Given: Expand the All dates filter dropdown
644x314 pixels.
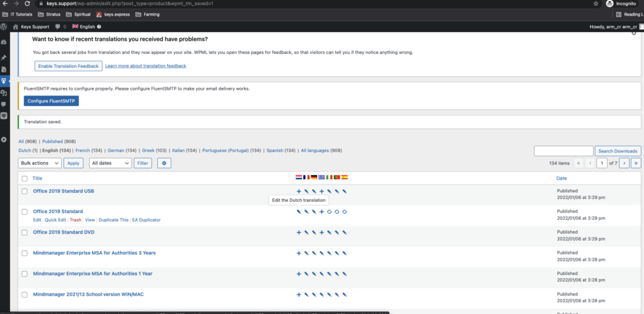Looking at the screenshot, I should pos(110,163).
